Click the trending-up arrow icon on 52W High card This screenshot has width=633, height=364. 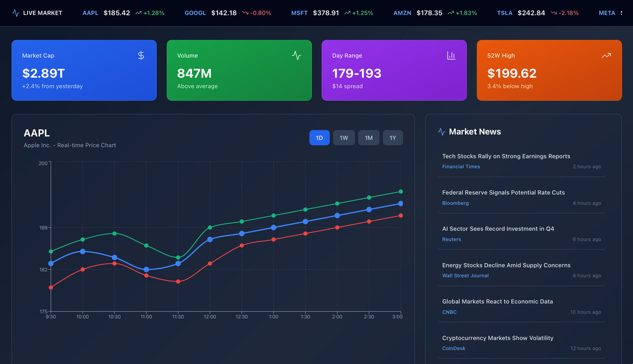coord(606,56)
